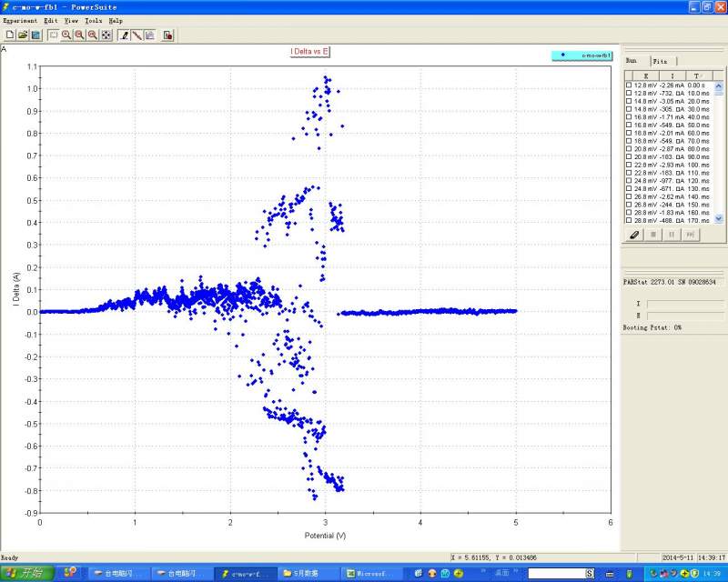Tick the checkbox for 40.0 ms row
The width and height of the screenshot is (728, 582).
click(629, 117)
